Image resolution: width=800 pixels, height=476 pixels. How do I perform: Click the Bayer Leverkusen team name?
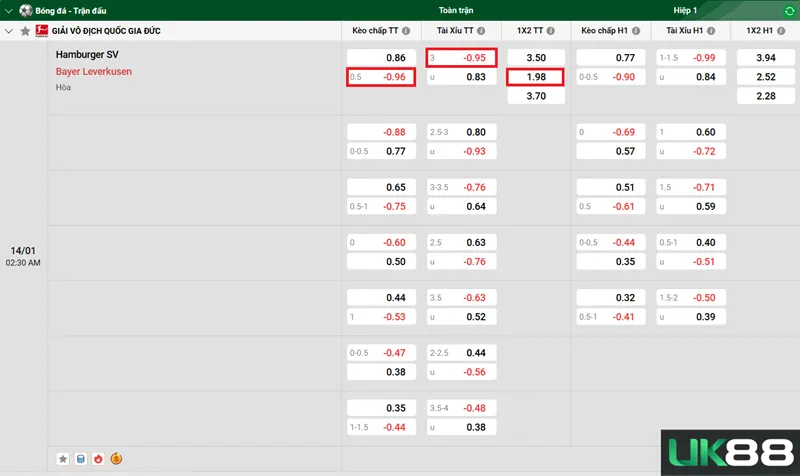tap(93, 71)
